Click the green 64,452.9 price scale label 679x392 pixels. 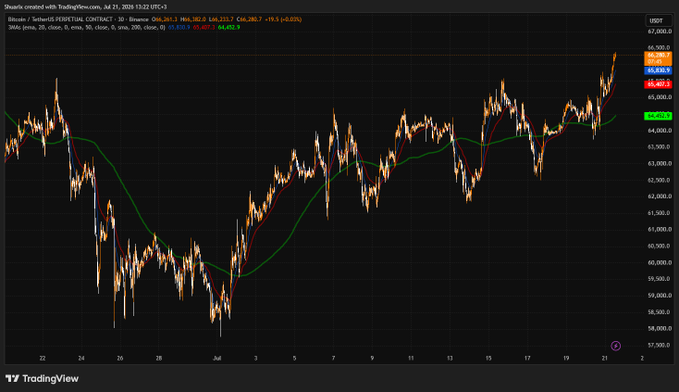click(x=658, y=116)
